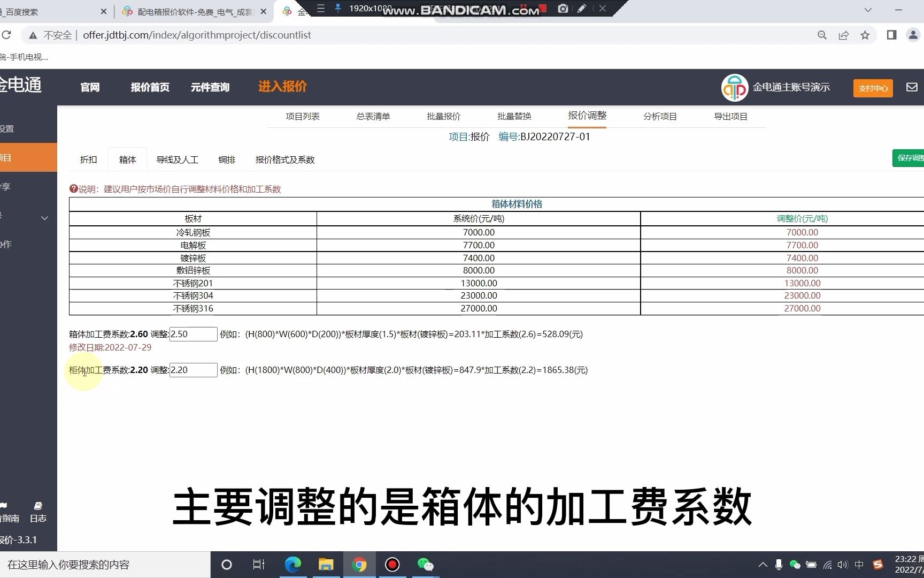This screenshot has height=578, width=924.
Task: Switch to the 批量报价 tab
Action: tap(444, 116)
